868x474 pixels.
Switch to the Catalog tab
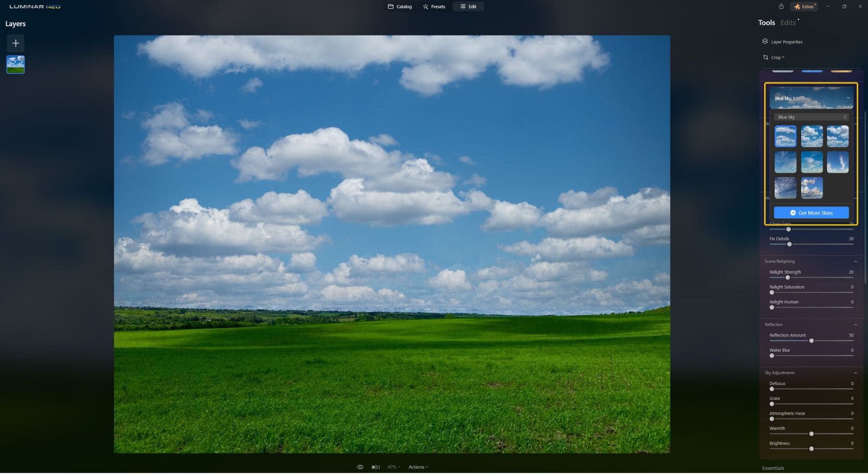400,7
